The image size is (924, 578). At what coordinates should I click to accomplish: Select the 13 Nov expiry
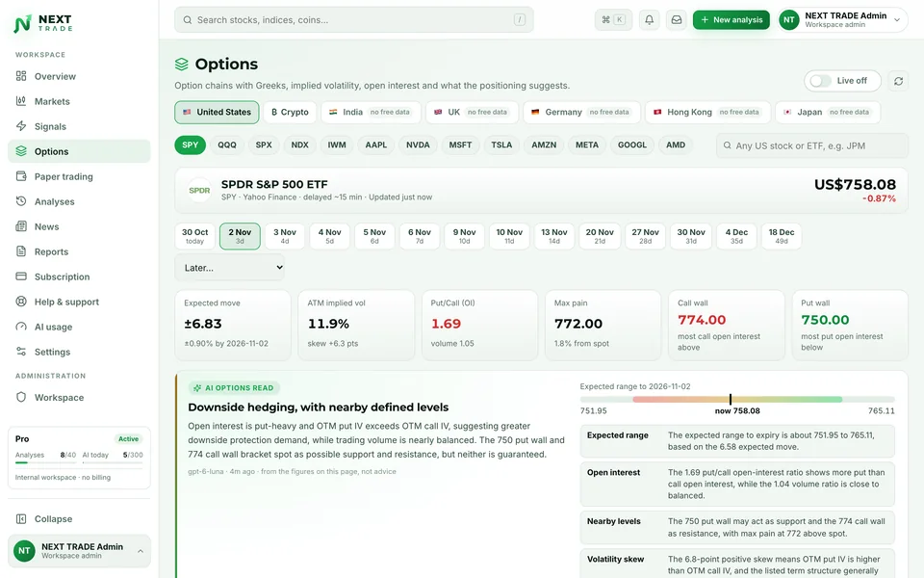554,236
